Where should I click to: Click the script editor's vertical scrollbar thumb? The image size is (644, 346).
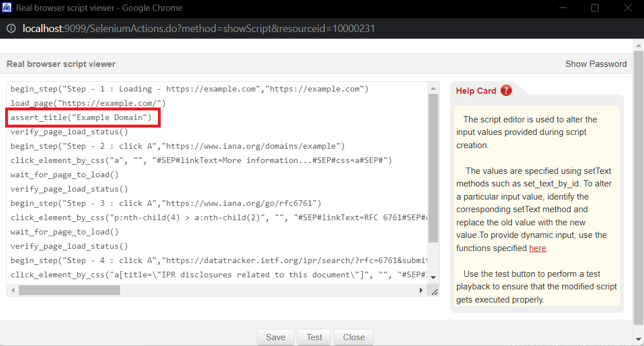pos(433,166)
